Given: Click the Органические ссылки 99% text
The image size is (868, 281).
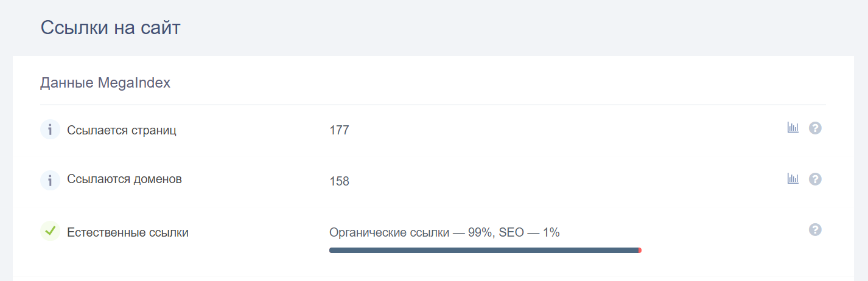Looking at the screenshot, I should pyautogui.click(x=410, y=232).
